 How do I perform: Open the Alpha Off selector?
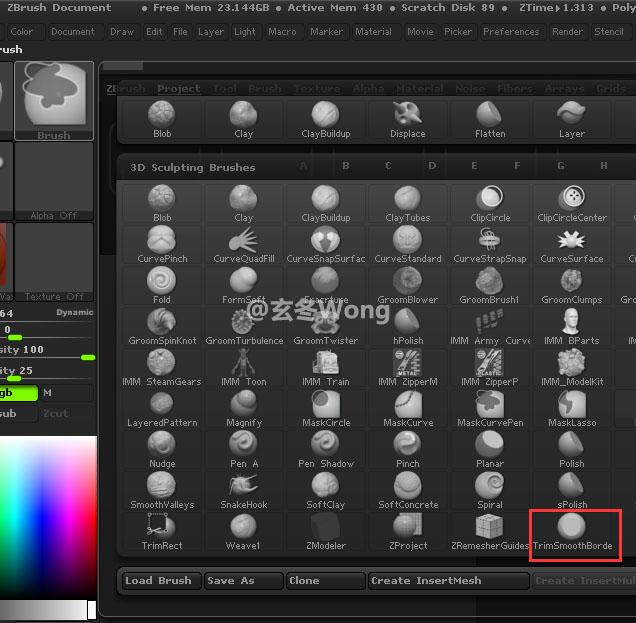tap(54, 181)
